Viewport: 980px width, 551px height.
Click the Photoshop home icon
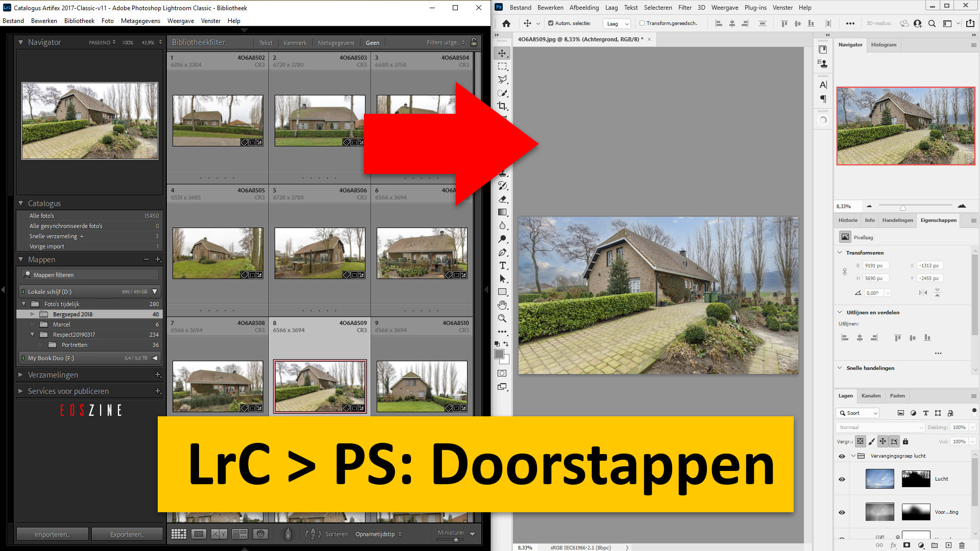coord(506,23)
